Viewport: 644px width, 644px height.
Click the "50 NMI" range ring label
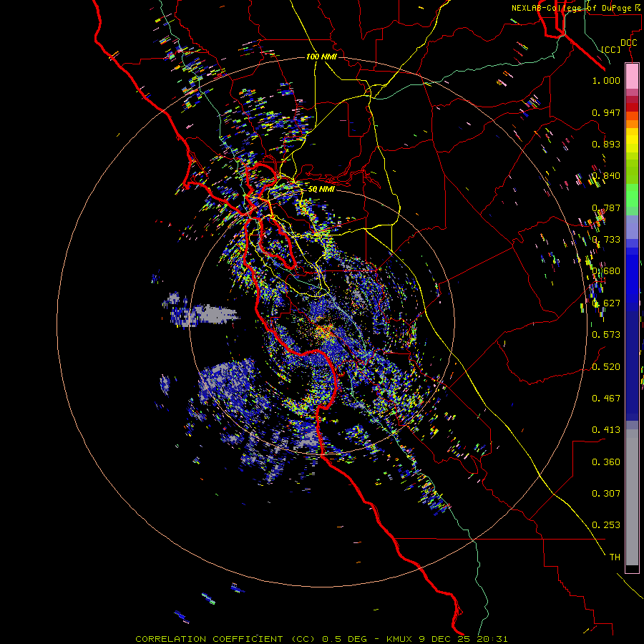(x=321, y=189)
